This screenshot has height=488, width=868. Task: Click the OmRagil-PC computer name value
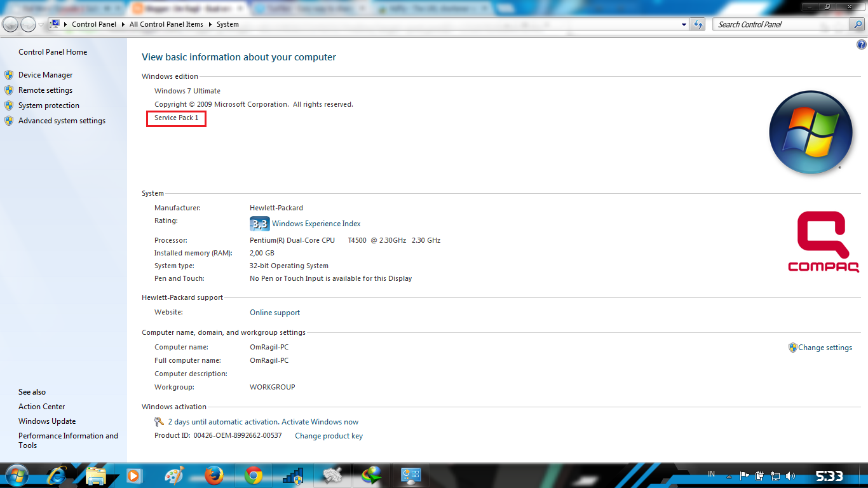pyautogui.click(x=269, y=348)
